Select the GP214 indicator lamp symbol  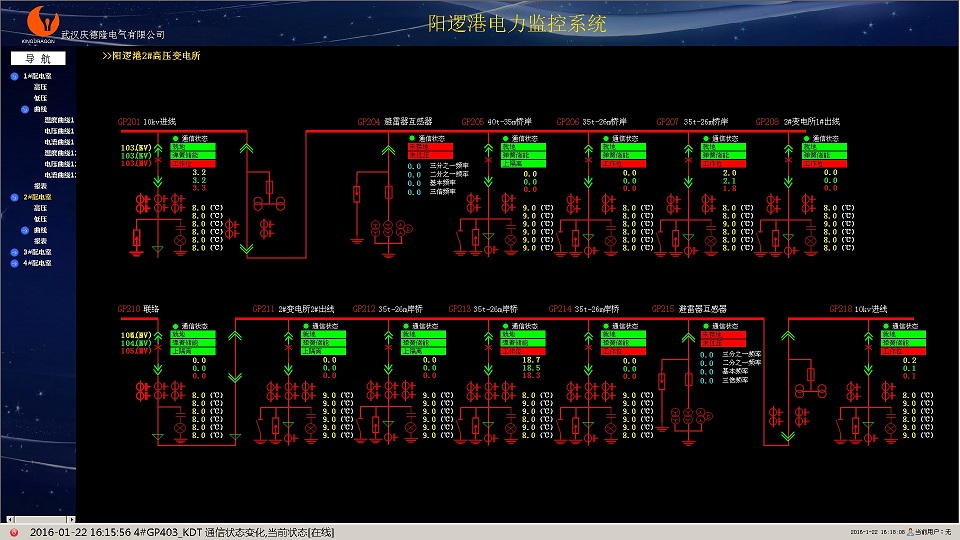(610, 428)
